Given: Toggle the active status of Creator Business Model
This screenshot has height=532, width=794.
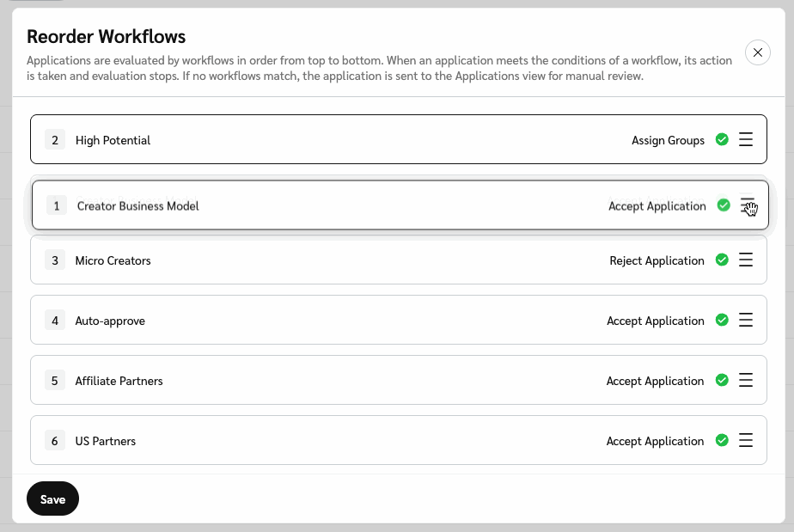Looking at the screenshot, I should click(722, 205).
